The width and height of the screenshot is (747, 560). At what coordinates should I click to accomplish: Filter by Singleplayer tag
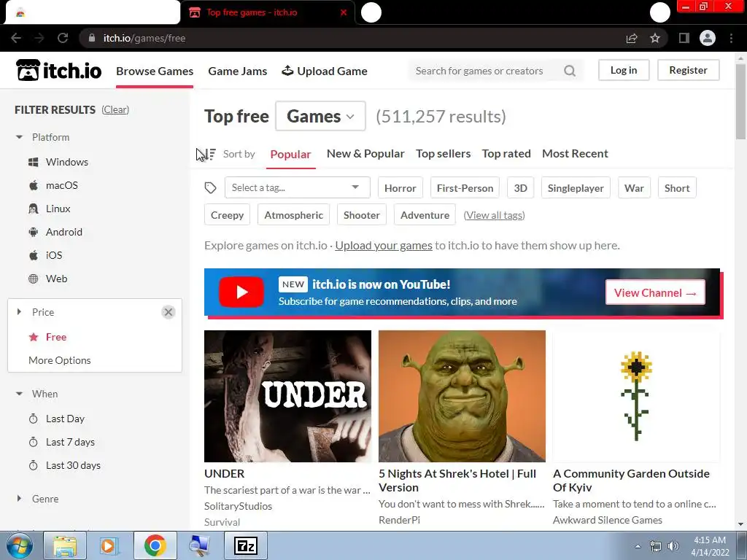pyautogui.click(x=576, y=187)
